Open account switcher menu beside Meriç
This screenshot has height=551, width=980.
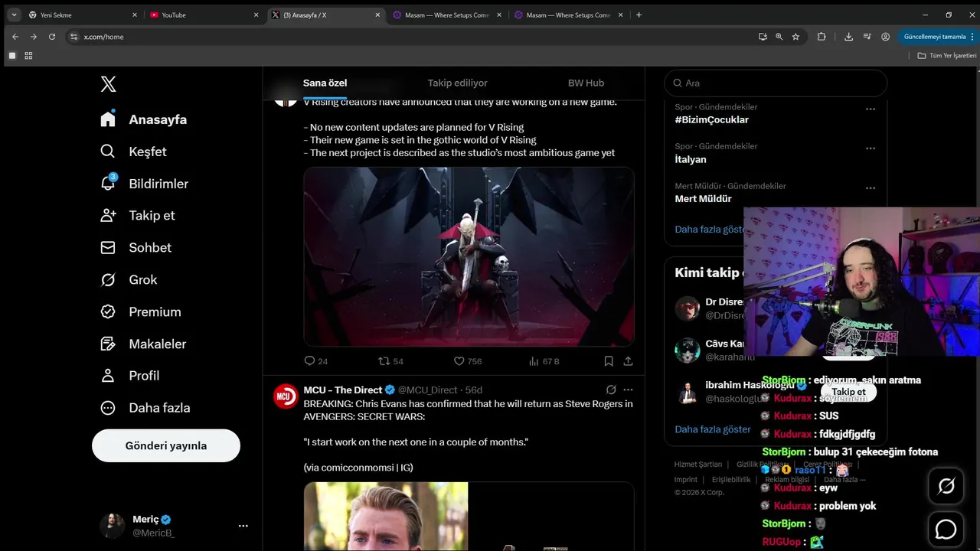point(243,526)
